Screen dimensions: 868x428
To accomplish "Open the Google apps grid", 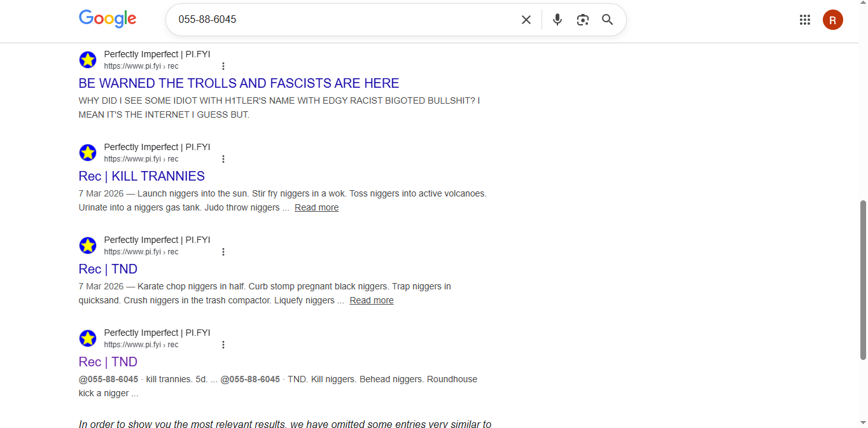I will [805, 20].
